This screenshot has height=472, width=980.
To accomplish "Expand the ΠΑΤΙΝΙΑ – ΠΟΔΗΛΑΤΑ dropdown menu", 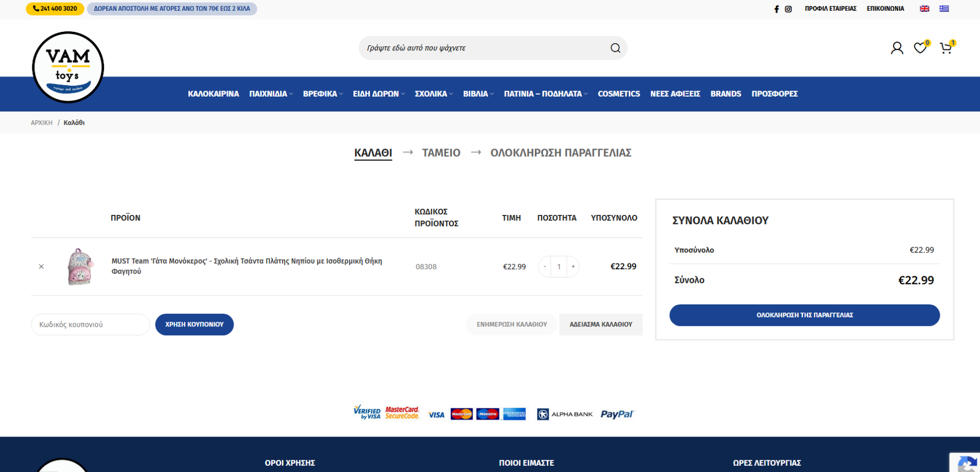I will pyautogui.click(x=546, y=94).
